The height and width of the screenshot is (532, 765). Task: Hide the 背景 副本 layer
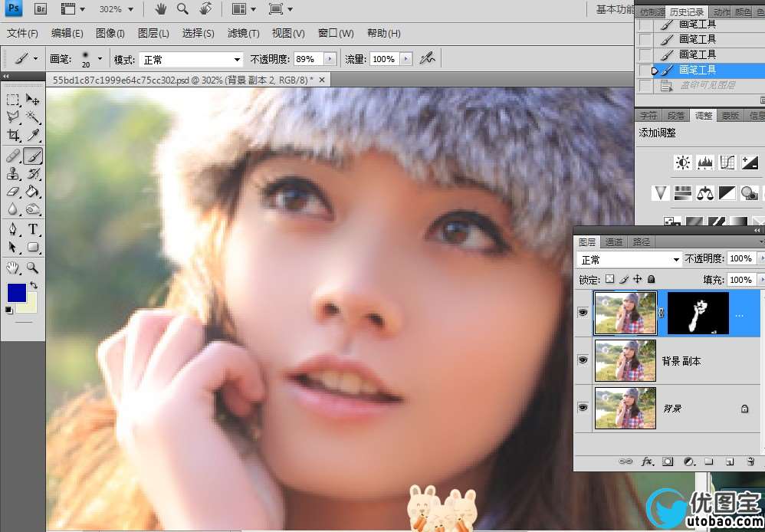pyautogui.click(x=583, y=360)
